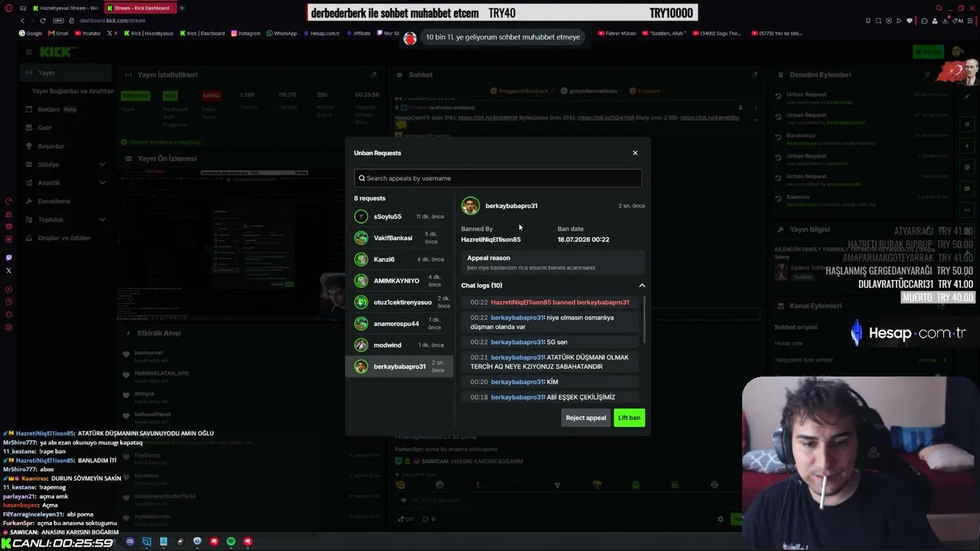Open Opera AI toolbar button

[958, 21]
